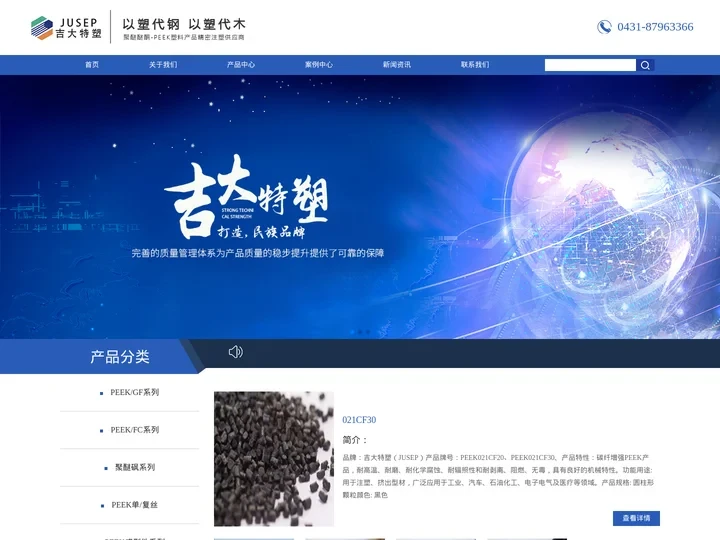Open the 关于我们 menu item
The height and width of the screenshot is (540, 720).
coord(163,65)
